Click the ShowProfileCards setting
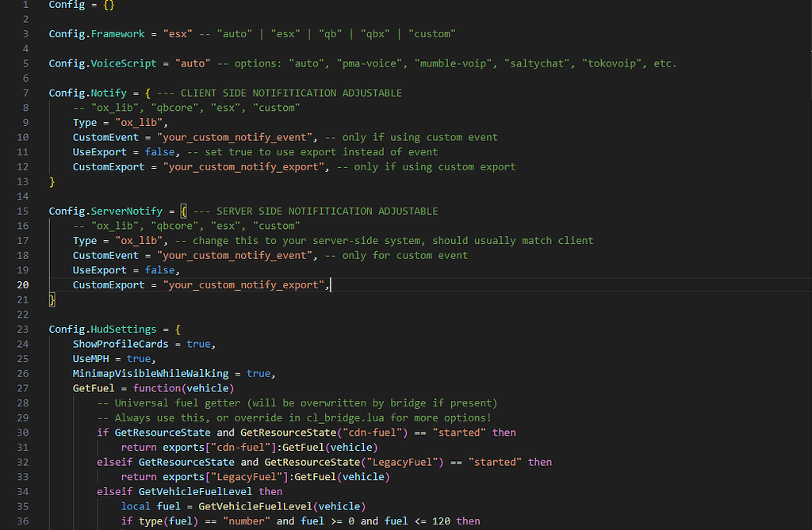Viewport: 812px width, 530px height. coord(121,344)
